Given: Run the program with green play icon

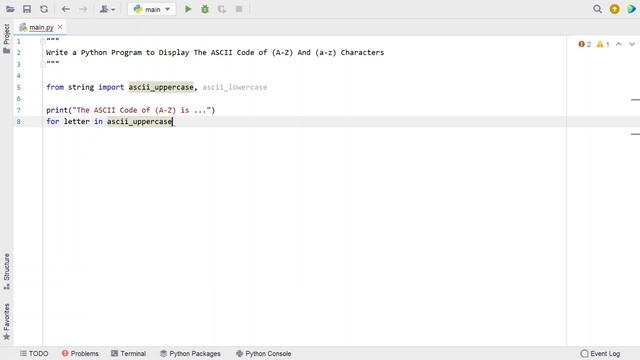Looking at the screenshot, I should click(x=188, y=9).
